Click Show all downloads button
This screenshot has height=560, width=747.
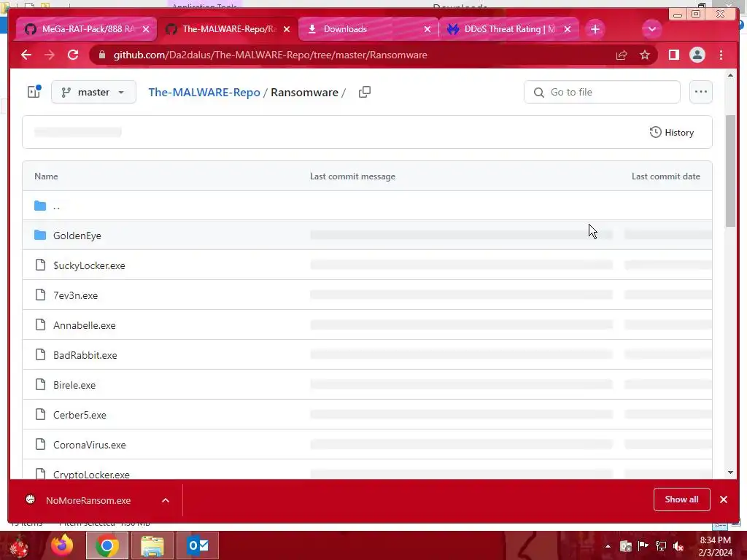pos(682,499)
